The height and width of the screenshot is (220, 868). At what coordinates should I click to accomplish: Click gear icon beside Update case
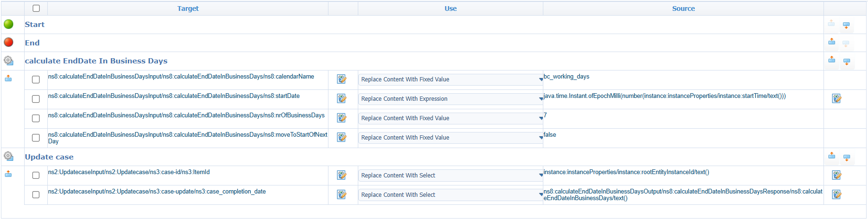point(9,156)
